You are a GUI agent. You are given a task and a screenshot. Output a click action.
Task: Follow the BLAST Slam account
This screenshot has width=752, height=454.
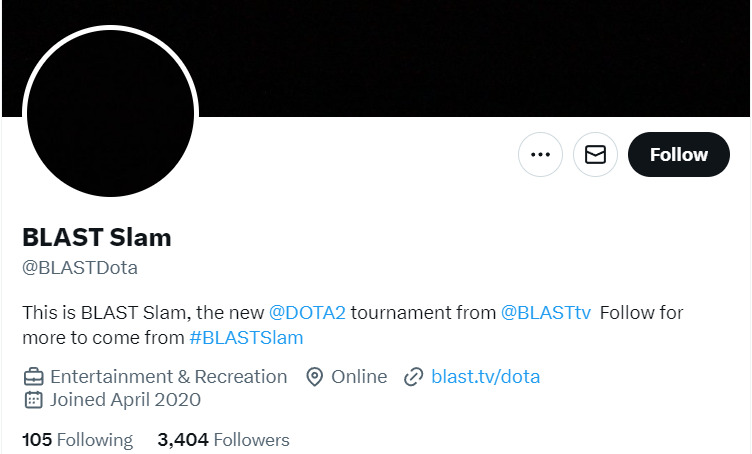[x=679, y=154]
